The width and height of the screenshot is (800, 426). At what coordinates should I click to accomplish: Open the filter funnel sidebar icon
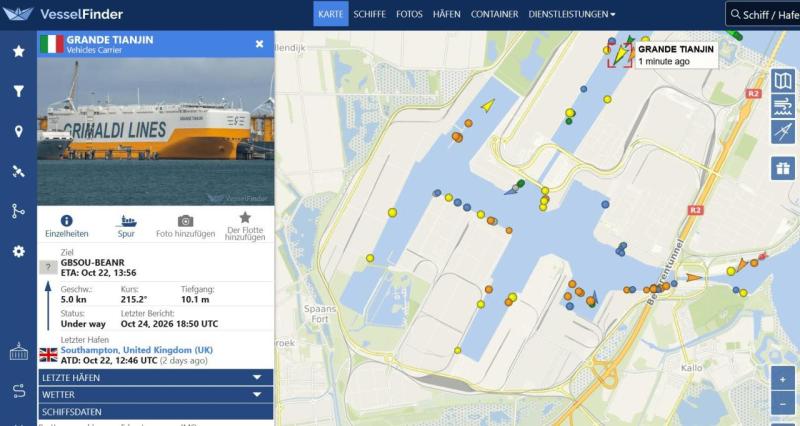18,91
